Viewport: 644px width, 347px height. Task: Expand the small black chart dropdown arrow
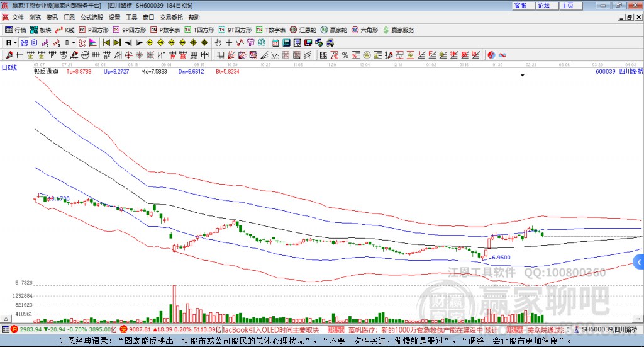point(523,76)
